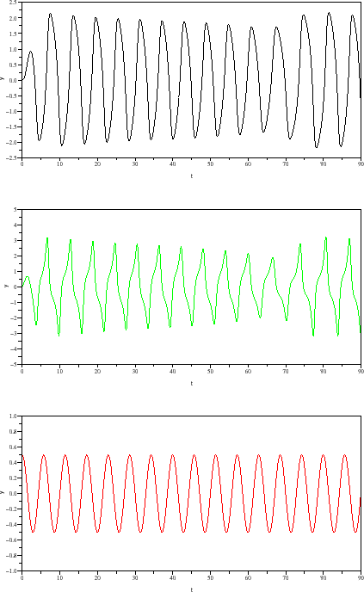Viewport: 364px width, 592px height.
Task: Click the "3" y-tick label on the green plot
Action: tap(15, 241)
